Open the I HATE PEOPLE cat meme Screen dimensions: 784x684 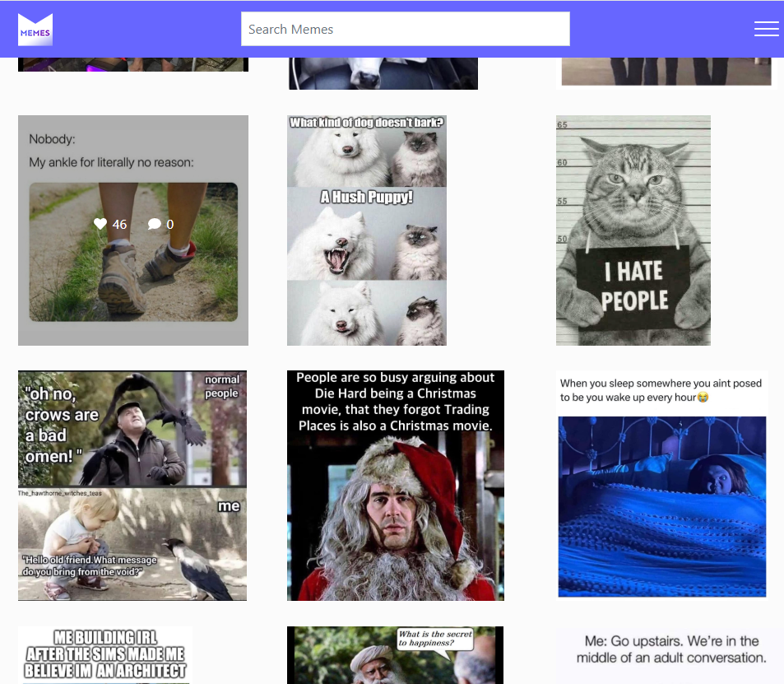tap(633, 230)
